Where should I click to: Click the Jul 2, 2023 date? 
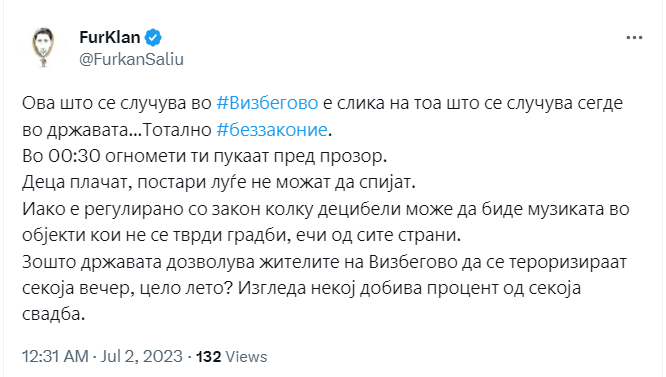pos(141,356)
